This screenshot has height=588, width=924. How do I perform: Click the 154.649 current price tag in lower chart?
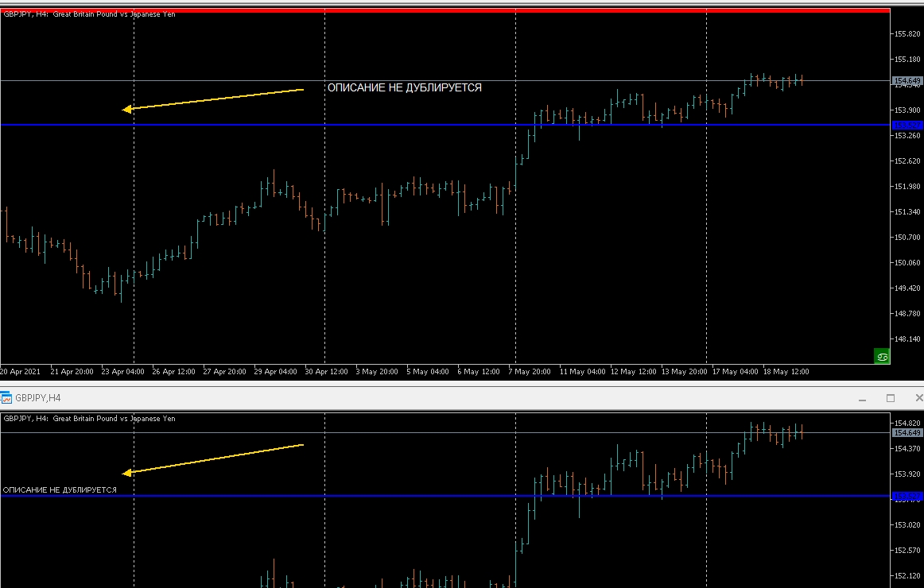(907, 432)
